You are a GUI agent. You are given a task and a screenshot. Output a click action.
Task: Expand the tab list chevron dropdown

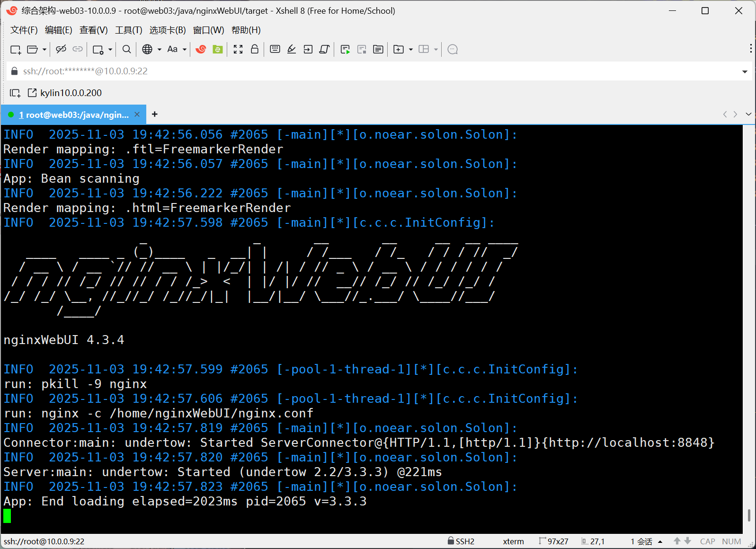(748, 114)
